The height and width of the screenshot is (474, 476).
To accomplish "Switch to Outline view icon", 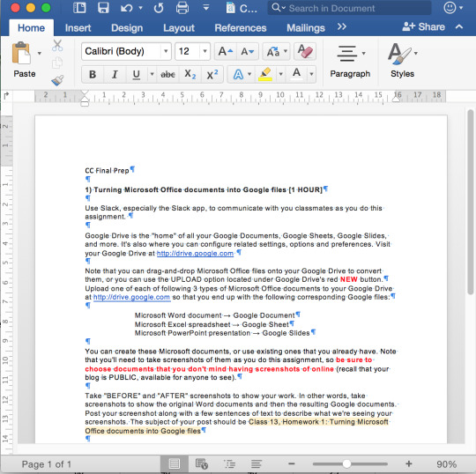I will (229, 463).
